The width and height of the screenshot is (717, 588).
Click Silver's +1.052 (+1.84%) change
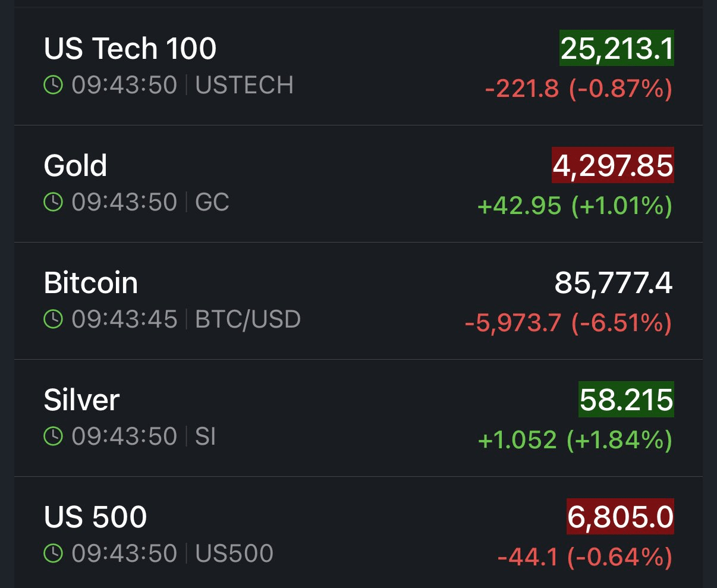(x=575, y=440)
